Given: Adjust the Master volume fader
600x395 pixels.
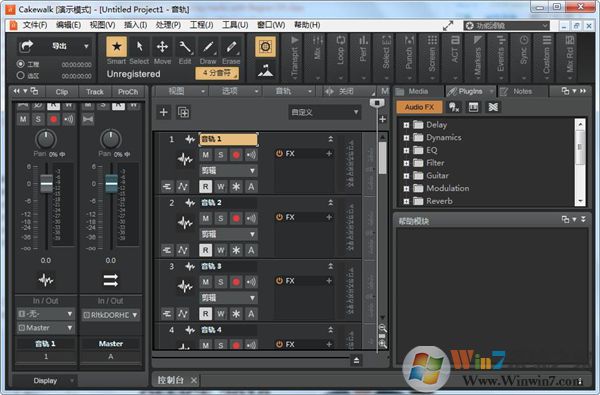Looking at the screenshot, I should pyautogui.click(x=111, y=183).
